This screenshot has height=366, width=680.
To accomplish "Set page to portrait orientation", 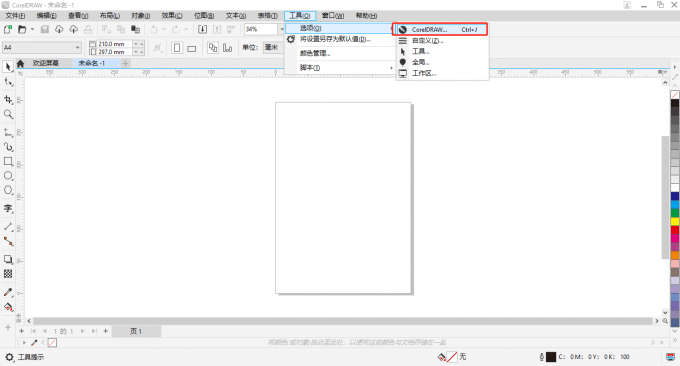I will 177,47.
